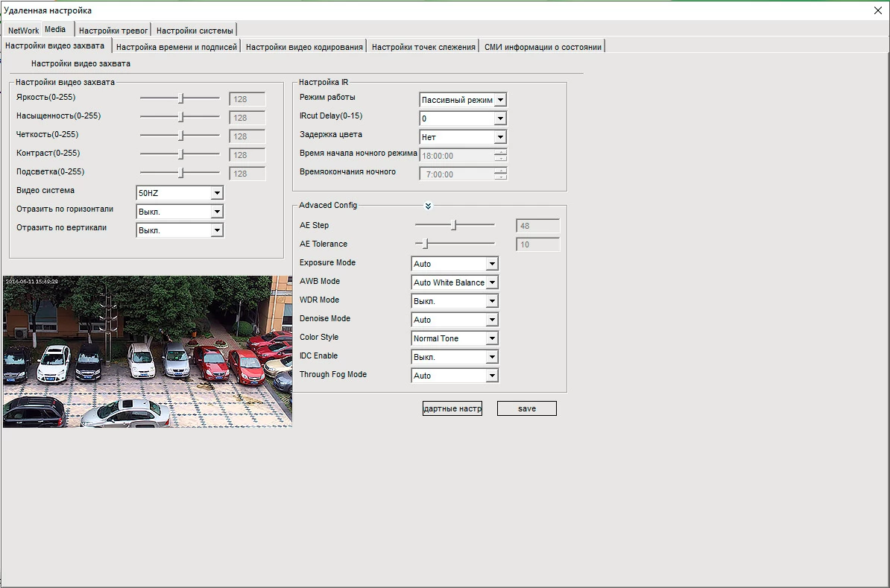Adjust the Яркость slider
Screen dimensions: 890x588
[180, 98]
